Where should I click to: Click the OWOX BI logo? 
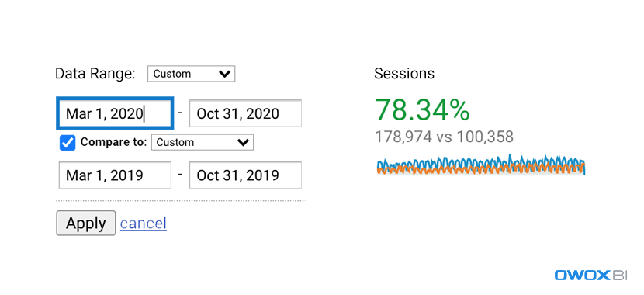point(590,276)
